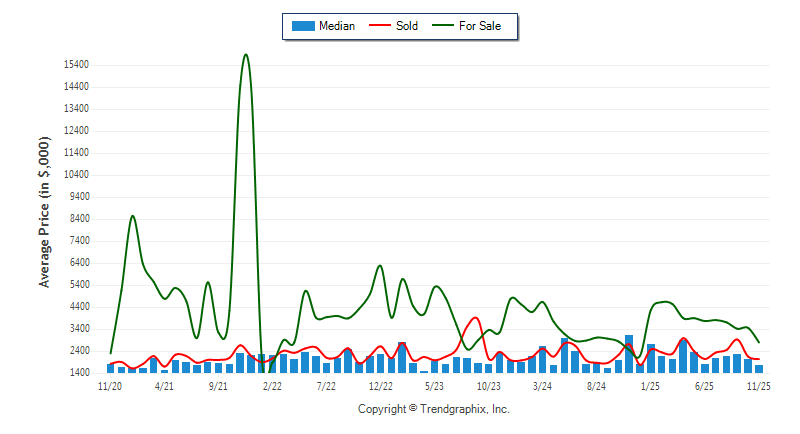Click the first blue Median bar at 11/20

point(110,368)
